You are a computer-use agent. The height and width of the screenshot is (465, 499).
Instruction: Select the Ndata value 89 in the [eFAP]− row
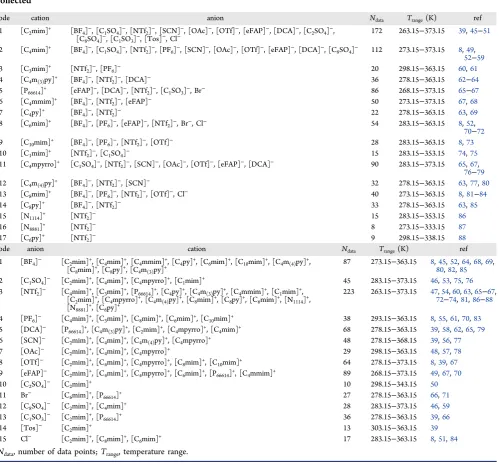pyautogui.click(x=347, y=374)
